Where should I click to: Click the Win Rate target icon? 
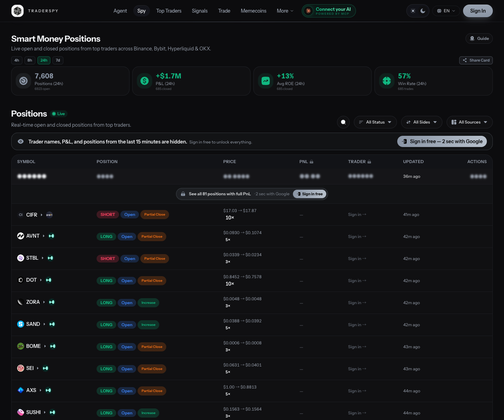[x=387, y=81]
